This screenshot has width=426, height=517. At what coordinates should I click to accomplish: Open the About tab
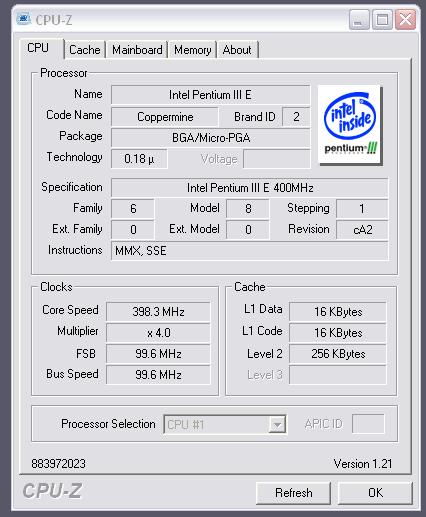[237, 50]
